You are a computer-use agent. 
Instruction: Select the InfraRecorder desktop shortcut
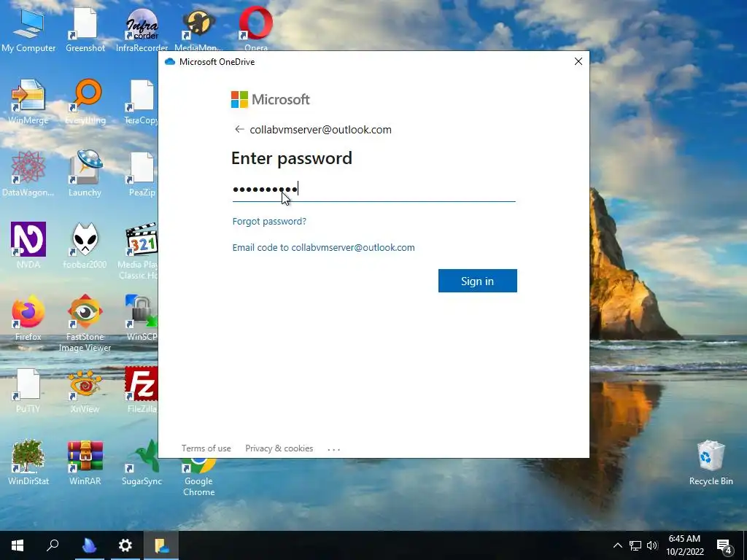coord(142,29)
